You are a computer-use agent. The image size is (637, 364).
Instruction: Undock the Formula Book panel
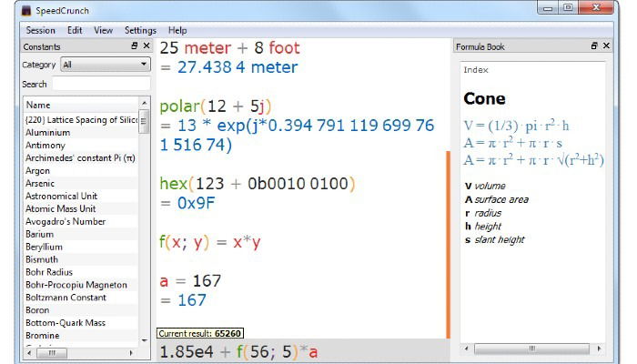pyautogui.click(x=594, y=45)
